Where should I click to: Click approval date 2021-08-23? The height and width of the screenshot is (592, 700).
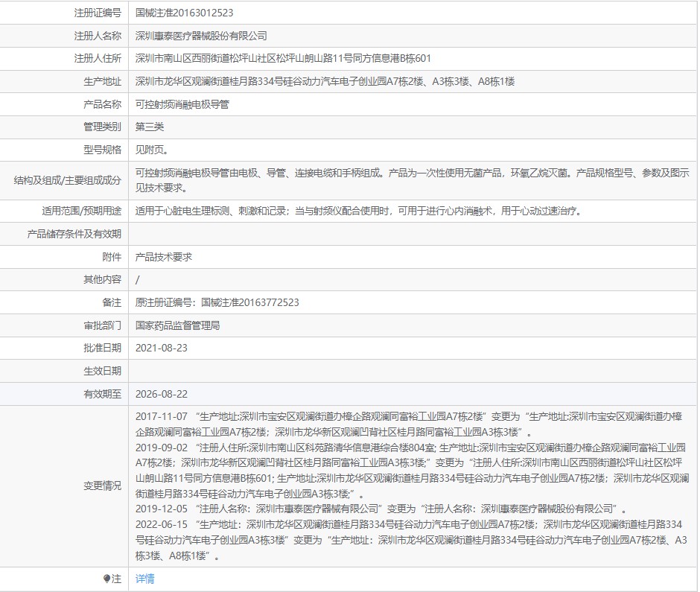(161, 348)
